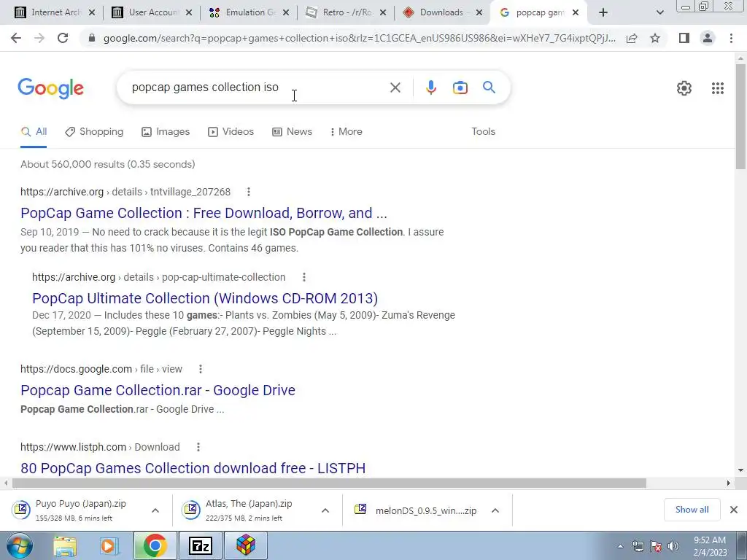Open taskbar clock and date

pyautogui.click(x=710, y=546)
